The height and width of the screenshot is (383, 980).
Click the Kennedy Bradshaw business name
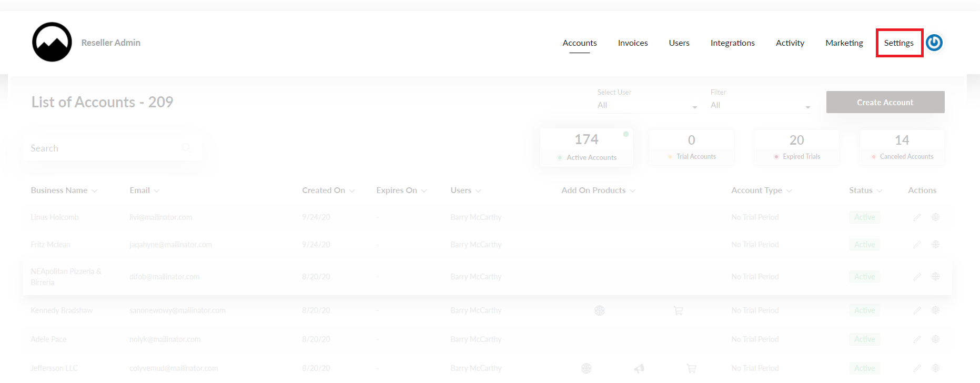point(62,310)
